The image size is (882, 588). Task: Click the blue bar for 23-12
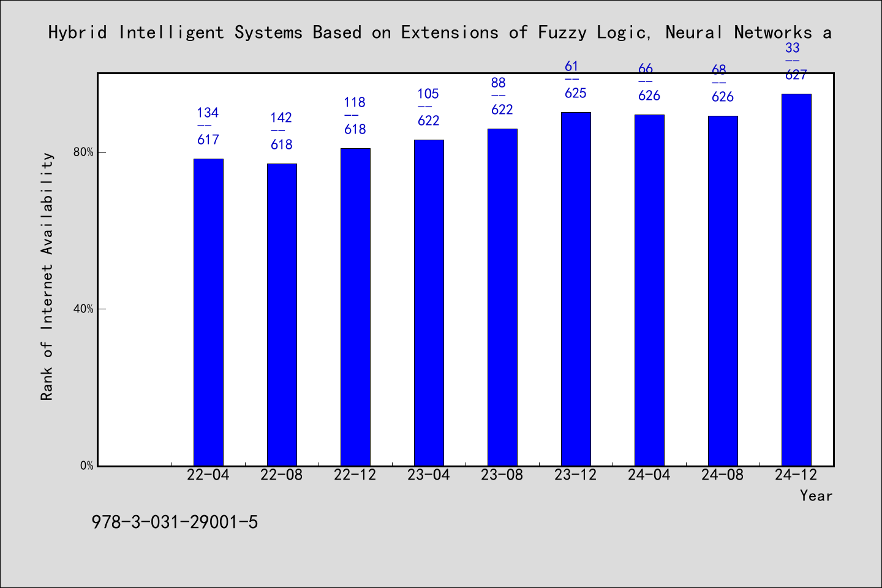click(576, 289)
